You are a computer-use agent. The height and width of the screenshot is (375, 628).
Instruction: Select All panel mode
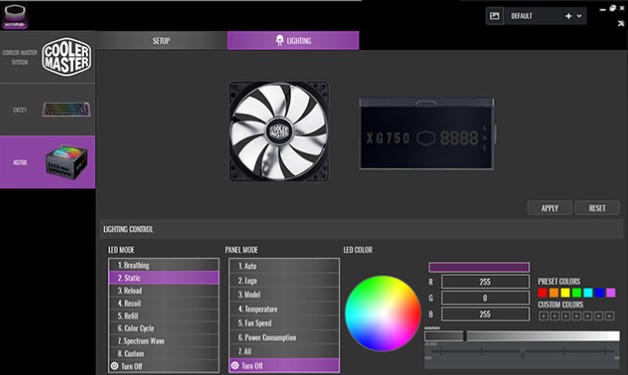pyautogui.click(x=284, y=351)
